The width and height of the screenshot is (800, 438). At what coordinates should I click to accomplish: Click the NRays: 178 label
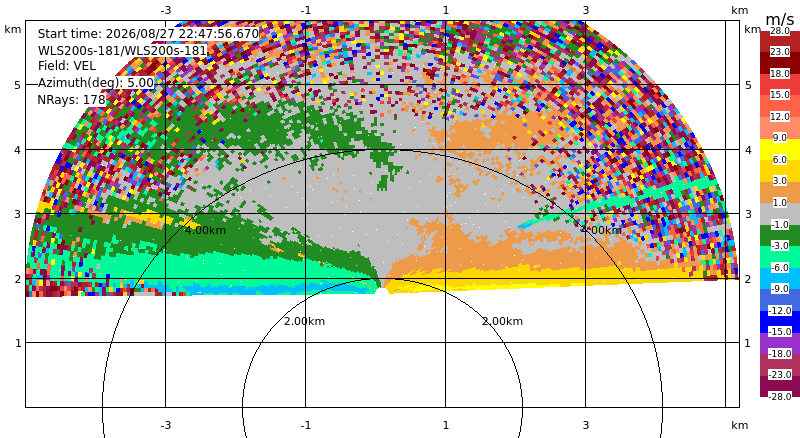pos(71,100)
